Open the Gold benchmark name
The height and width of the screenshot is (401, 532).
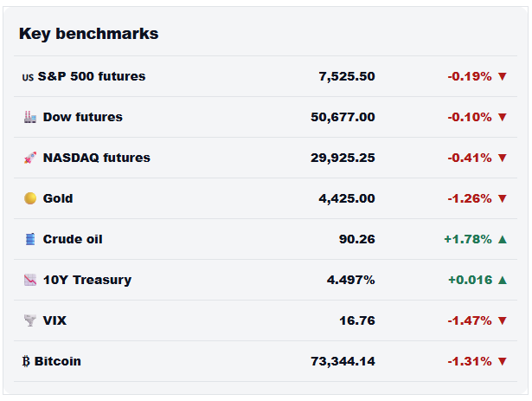[x=58, y=198]
